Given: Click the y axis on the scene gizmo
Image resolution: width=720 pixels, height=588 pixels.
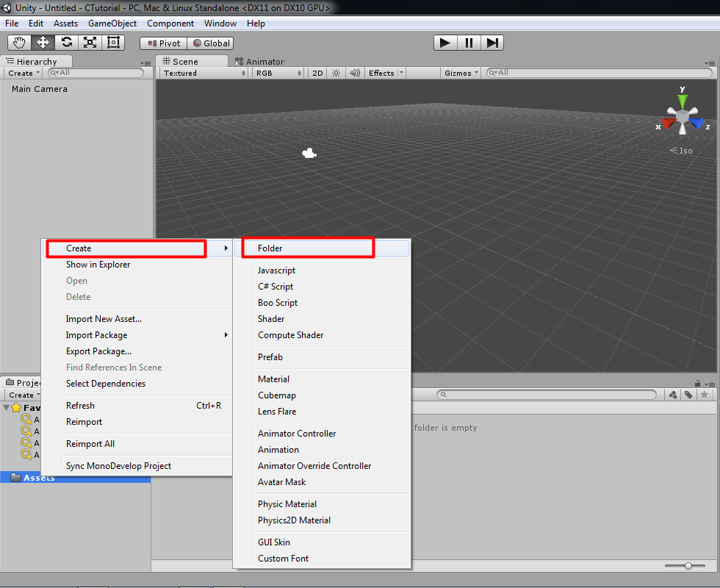Looking at the screenshot, I should pos(682,94).
